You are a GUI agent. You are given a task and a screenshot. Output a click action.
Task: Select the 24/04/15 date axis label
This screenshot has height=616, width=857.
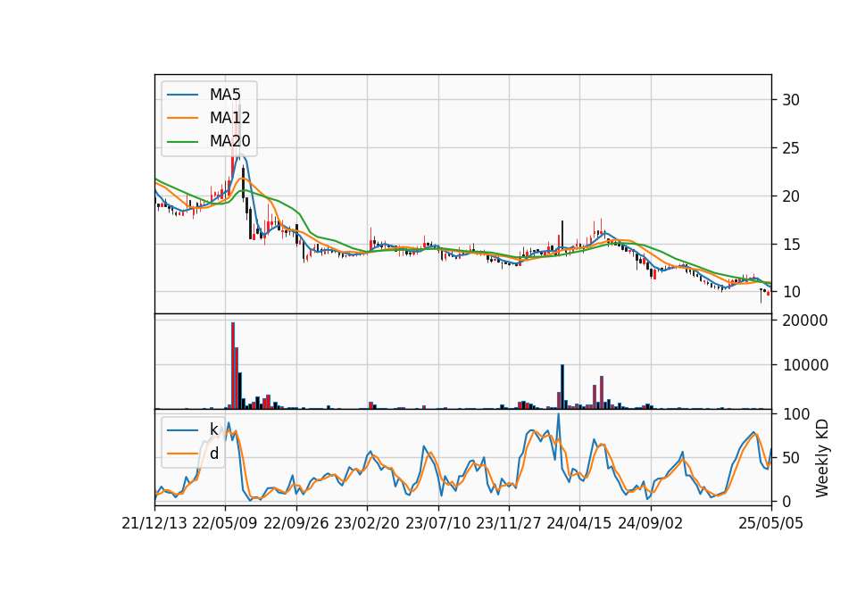579,524
